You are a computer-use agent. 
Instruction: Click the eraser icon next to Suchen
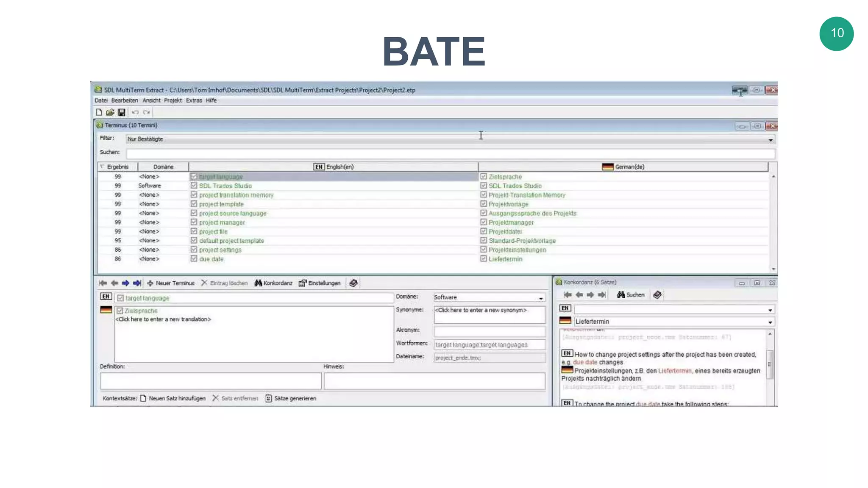tap(657, 295)
